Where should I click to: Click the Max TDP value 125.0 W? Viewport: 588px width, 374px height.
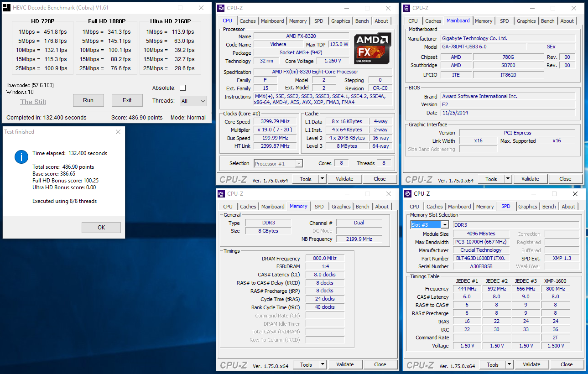tap(338, 45)
